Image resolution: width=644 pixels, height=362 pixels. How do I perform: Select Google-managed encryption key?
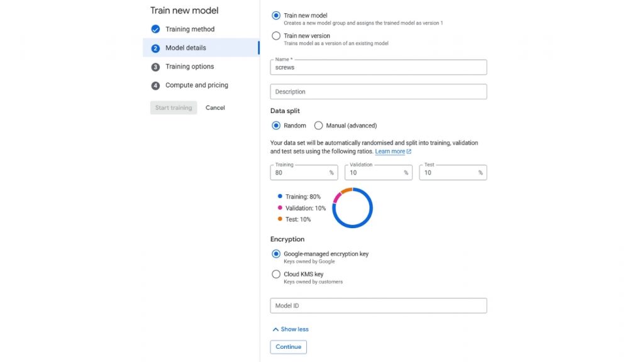click(276, 254)
